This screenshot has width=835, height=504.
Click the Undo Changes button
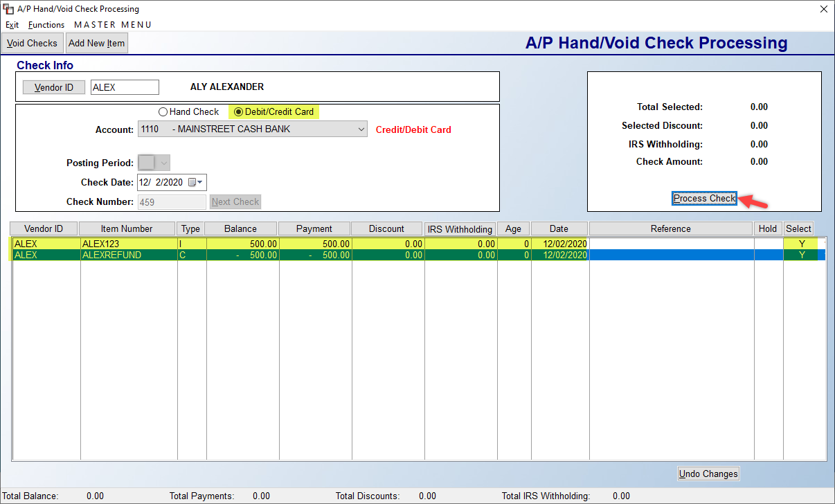click(708, 474)
